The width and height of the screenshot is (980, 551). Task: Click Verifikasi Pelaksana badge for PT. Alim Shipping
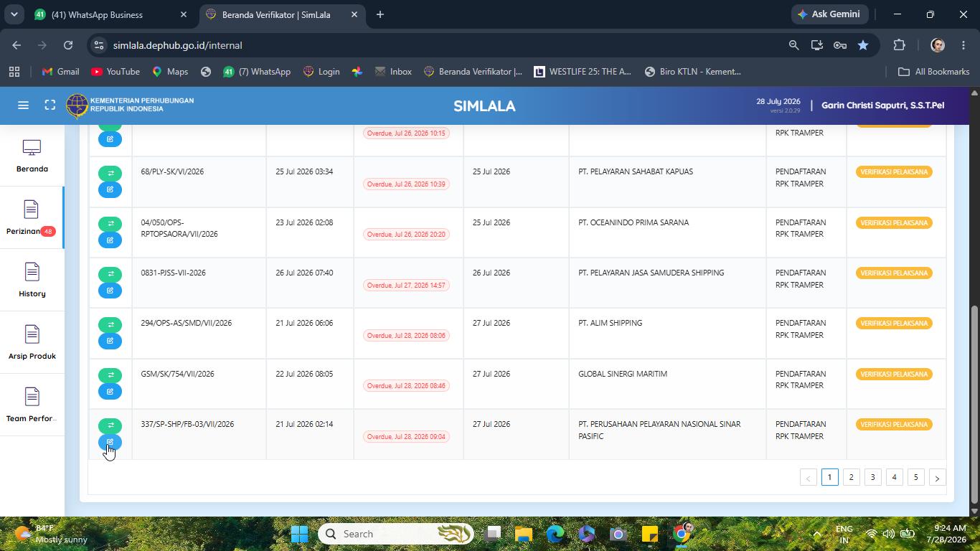pyautogui.click(x=894, y=324)
